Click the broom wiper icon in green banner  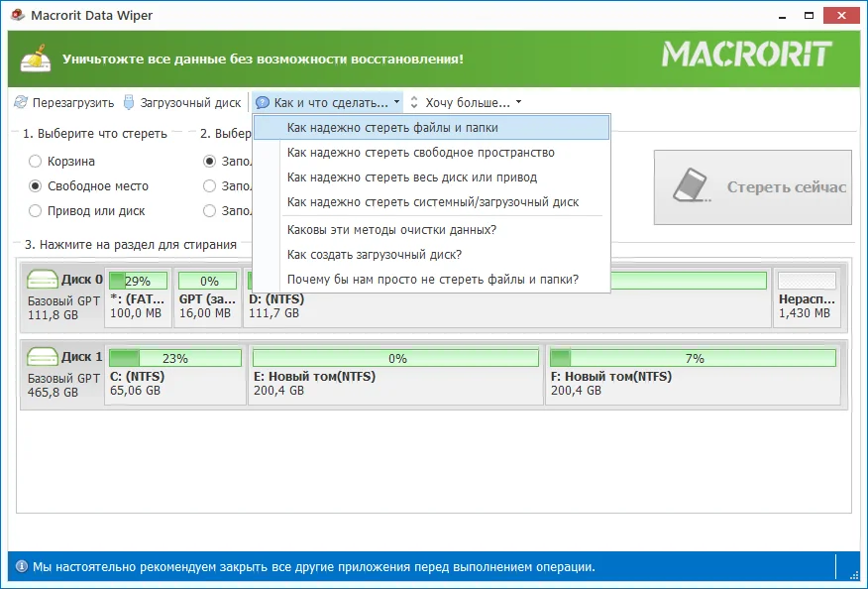pos(36,59)
